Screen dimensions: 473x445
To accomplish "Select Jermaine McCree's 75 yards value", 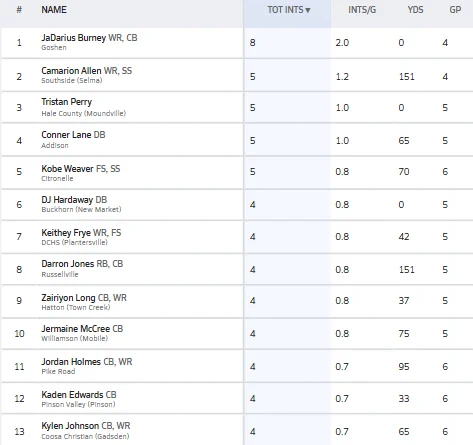I will click(404, 334).
